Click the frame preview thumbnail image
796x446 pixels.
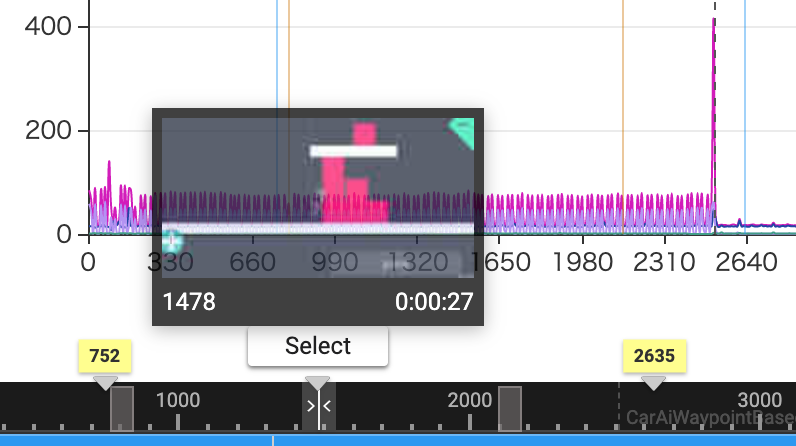[318, 198]
